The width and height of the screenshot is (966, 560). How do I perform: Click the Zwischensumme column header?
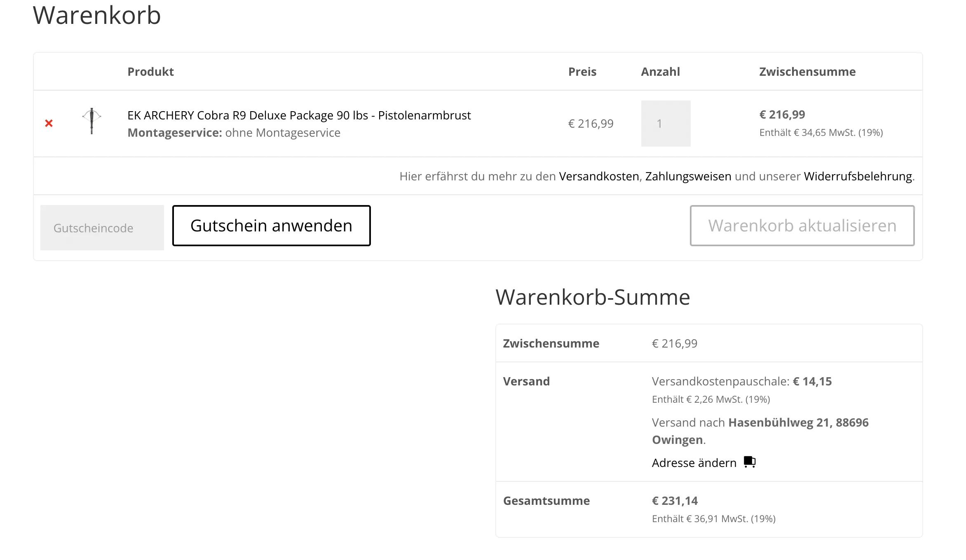807,72
